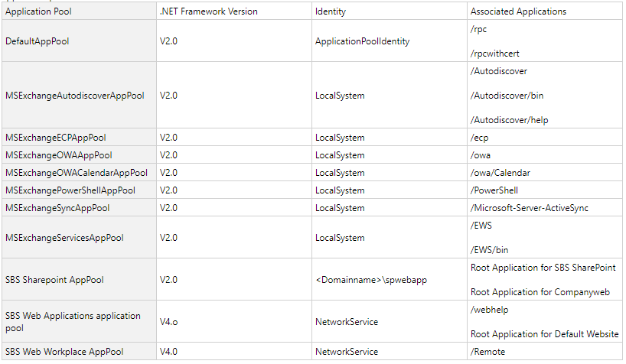626x364 pixels.
Task: Click V2.0 in MSExchangePowerShellAppPool row
Action: [x=168, y=190]
